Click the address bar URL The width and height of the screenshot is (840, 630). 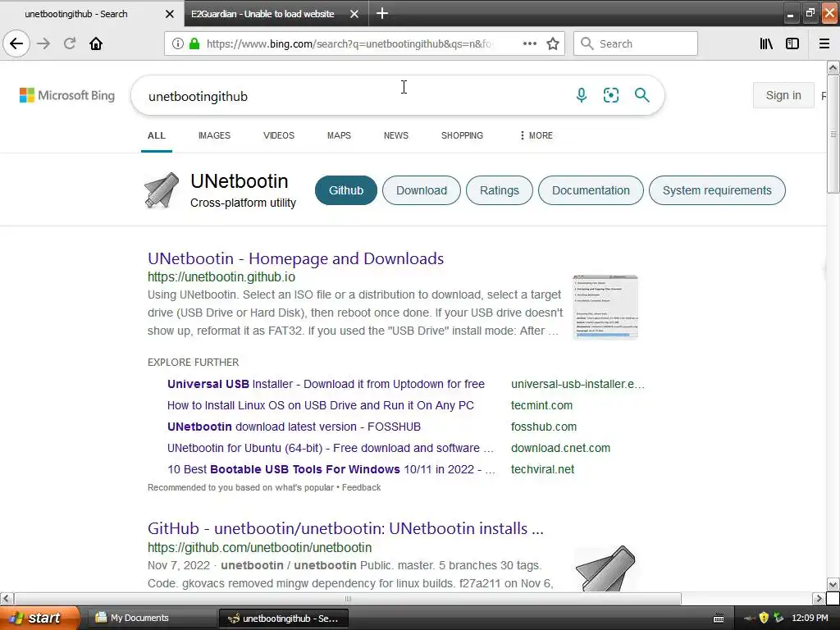click(348, 43)
